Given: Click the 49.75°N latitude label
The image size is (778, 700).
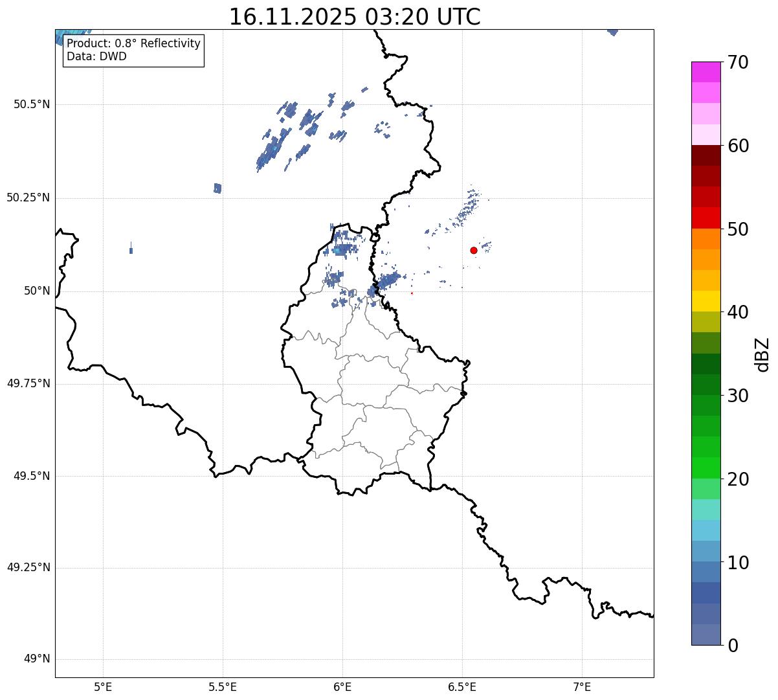Looking at the screenshot, I should (x=28, y=383).
